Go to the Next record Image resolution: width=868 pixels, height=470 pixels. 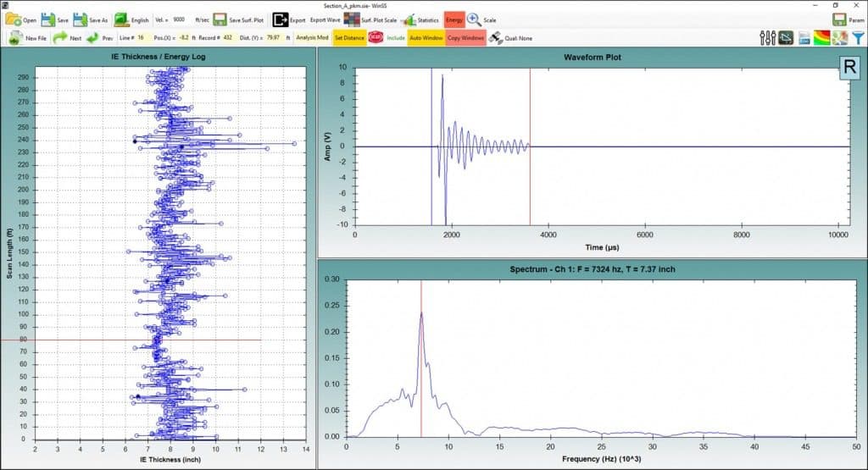click(x=61, y=38)
